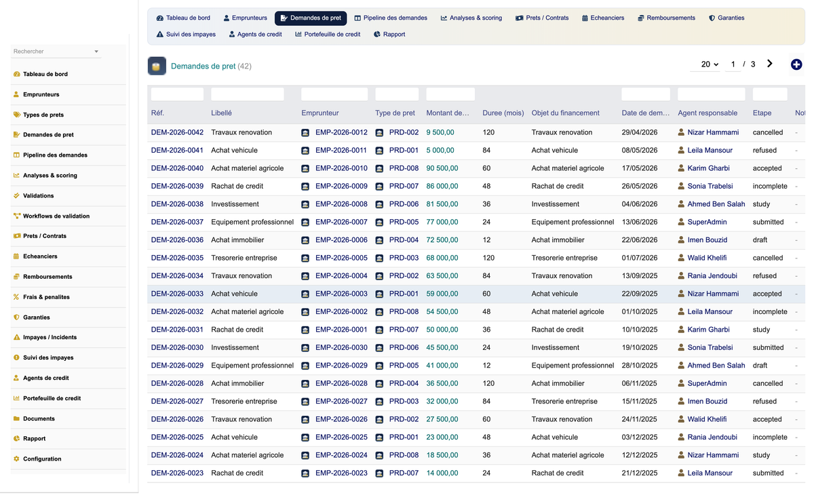Image resolution: width=814 pixels, height=504 pixels.
Task: Click date cell 22/06/2026
Action: pyautogui.click(x=640, y=240)
